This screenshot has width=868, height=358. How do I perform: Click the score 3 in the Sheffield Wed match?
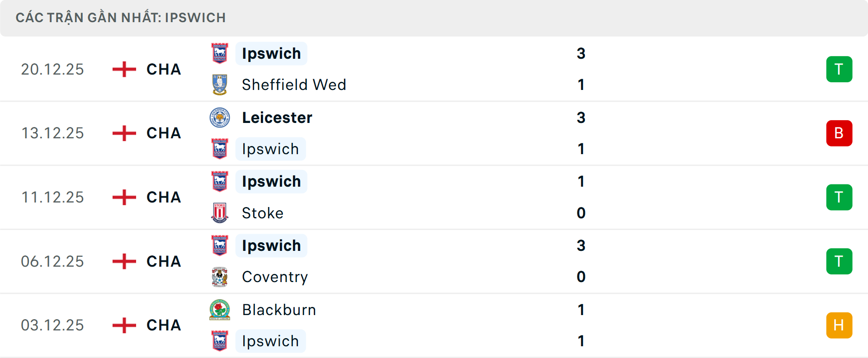[x=581, y=53]
